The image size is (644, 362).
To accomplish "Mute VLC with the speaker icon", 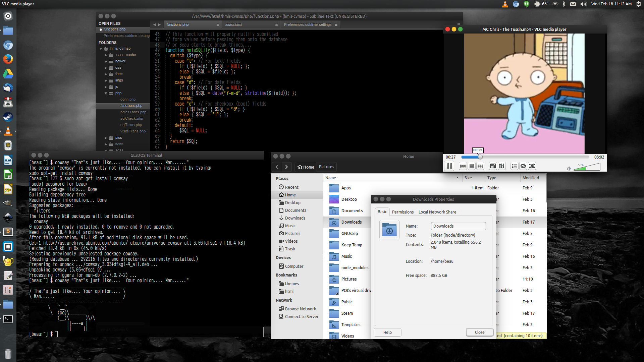I will click(x=569, y=168).
